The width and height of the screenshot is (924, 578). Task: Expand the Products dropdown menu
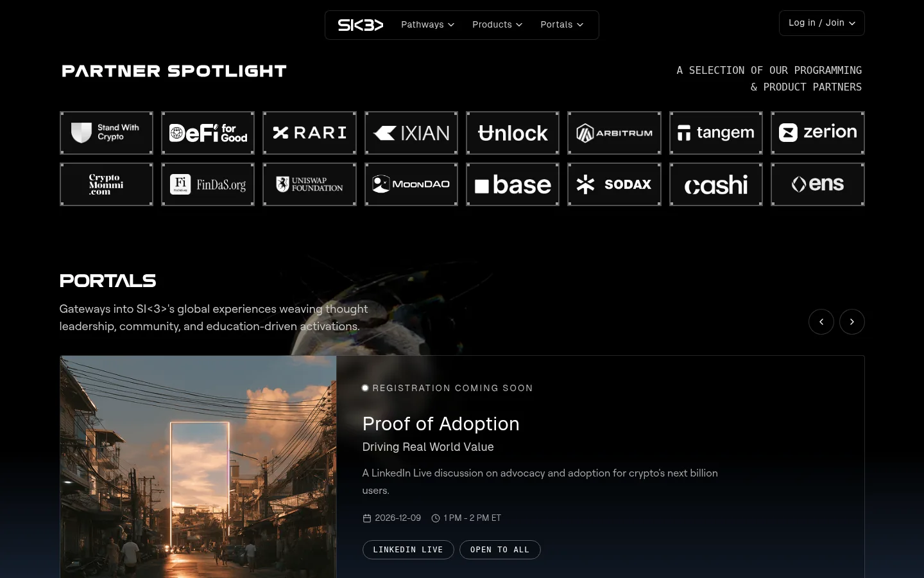click(497, 25)
